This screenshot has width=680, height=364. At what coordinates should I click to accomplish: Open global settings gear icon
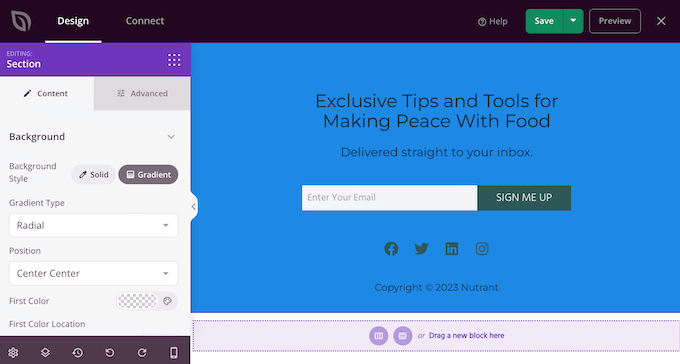[13, 352]
